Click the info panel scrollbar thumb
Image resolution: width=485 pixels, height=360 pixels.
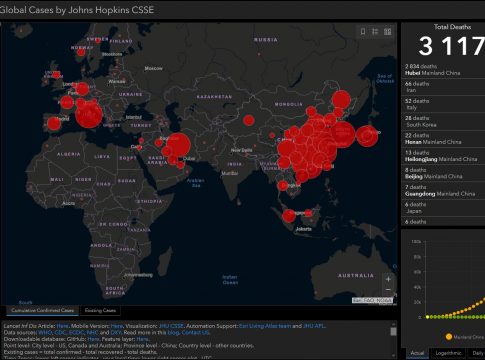[x=393, y=331]
